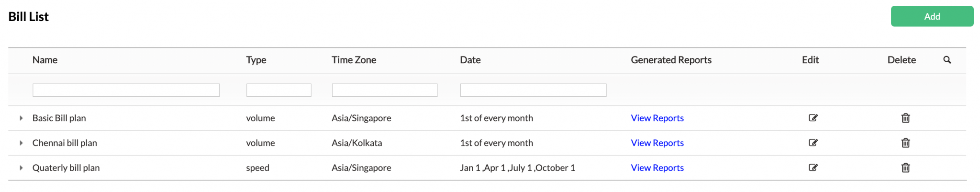980x192 pixels.
Task: Focus the Name filter input field
Action: click(x=126, y=90)
